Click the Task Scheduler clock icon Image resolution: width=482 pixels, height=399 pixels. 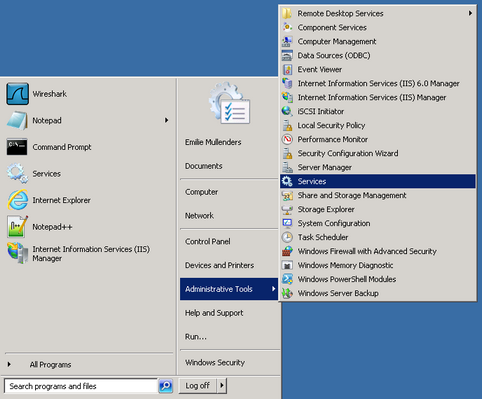click(x=287, y=237)
